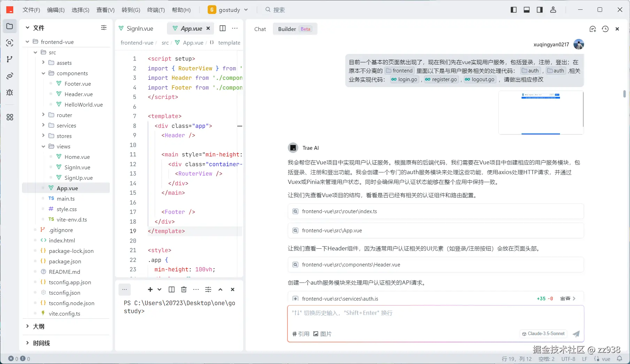Start a new chat session icon

pos(593,29)
